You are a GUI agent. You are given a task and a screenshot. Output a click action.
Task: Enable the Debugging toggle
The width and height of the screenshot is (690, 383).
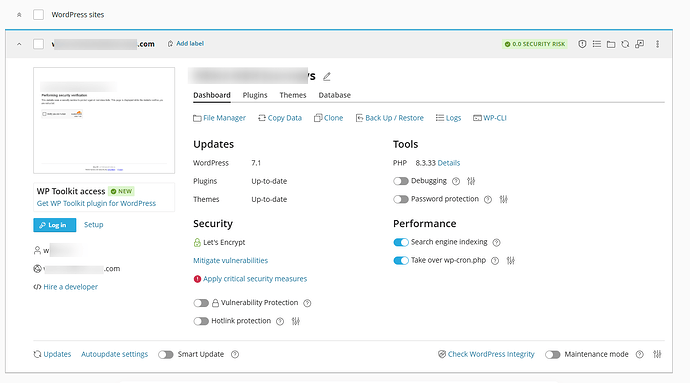tap(401, 181)
